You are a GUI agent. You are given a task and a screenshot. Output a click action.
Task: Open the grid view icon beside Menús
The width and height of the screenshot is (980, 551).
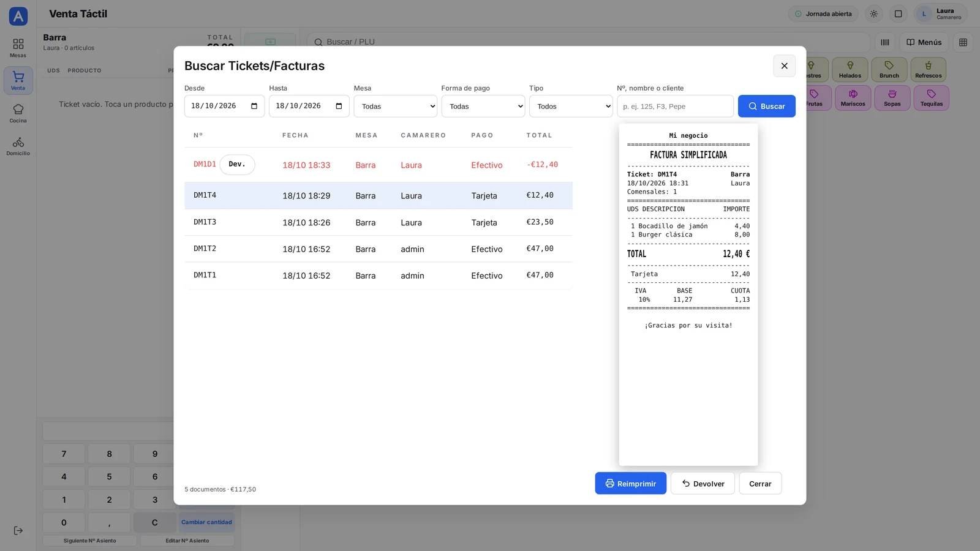963,42
